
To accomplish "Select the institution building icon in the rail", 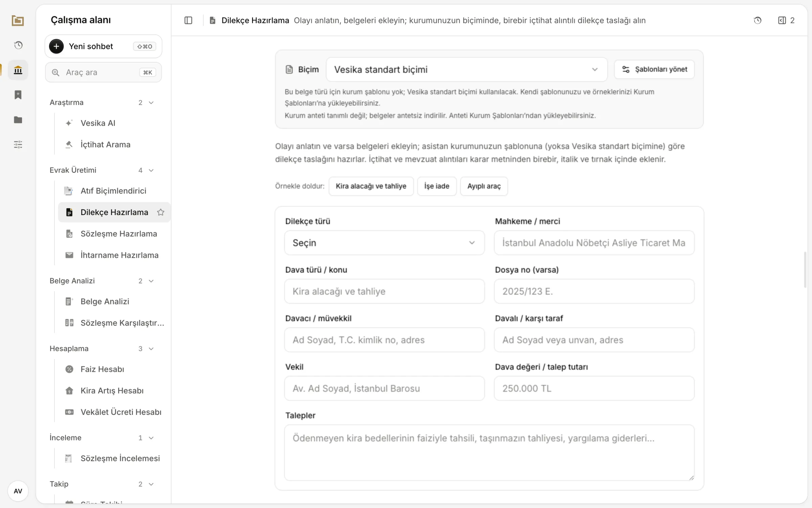I will [18, 70].
